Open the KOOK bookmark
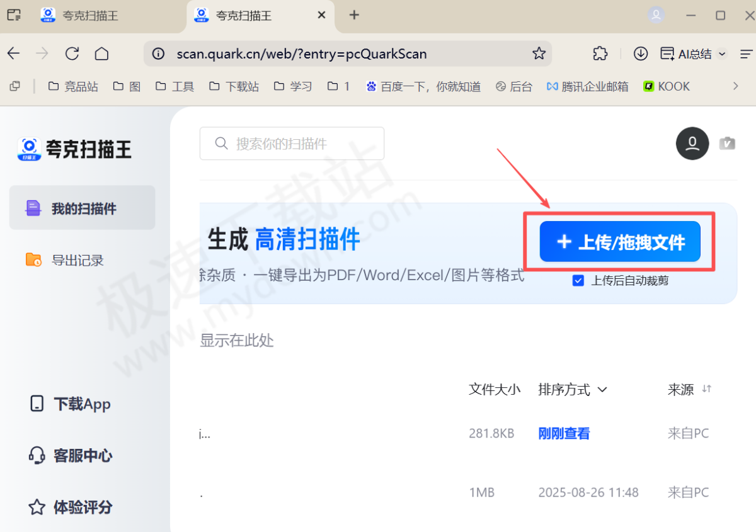756x532 pixels. tap(667, 86)
